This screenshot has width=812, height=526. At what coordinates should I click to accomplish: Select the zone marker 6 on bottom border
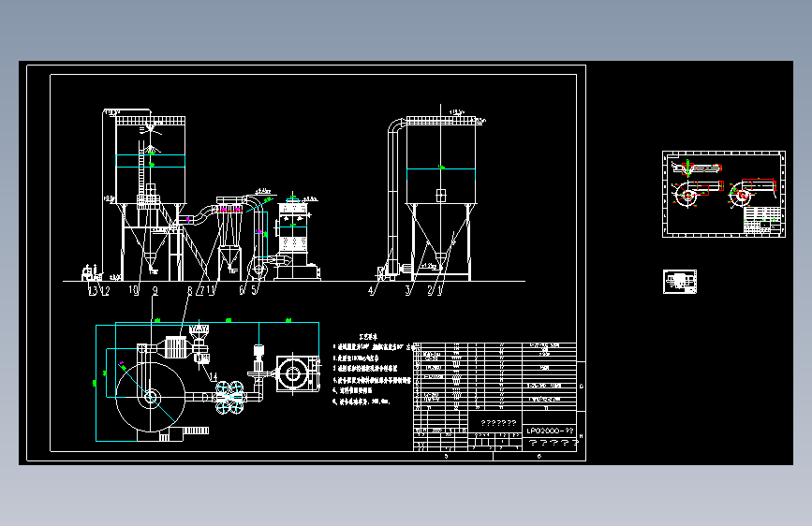(539, 456)
